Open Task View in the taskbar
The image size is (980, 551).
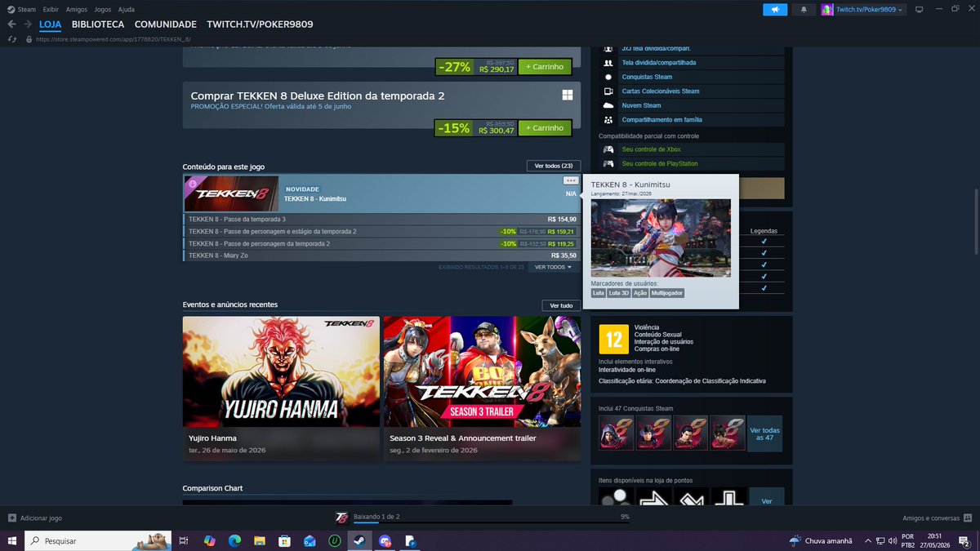click(184, 540)
